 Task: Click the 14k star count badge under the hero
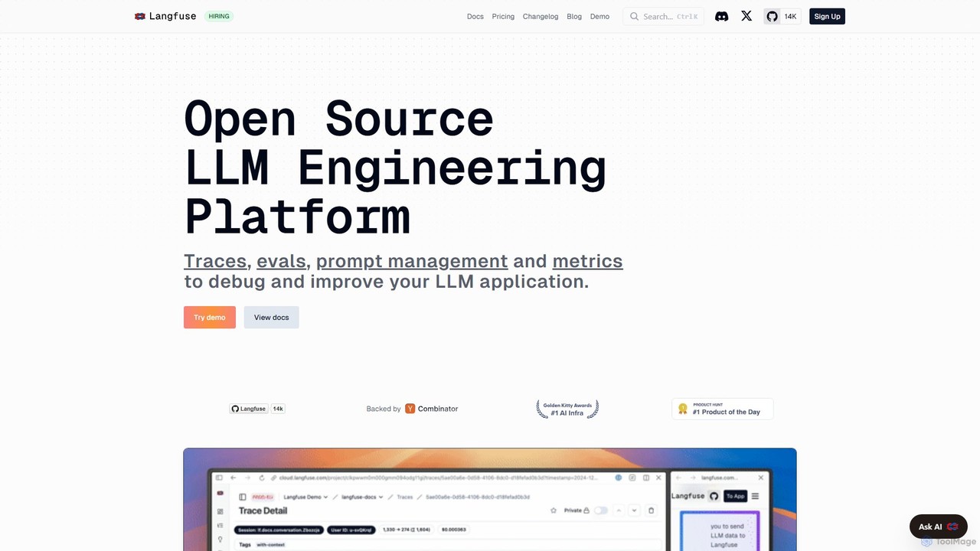(279, 409)
